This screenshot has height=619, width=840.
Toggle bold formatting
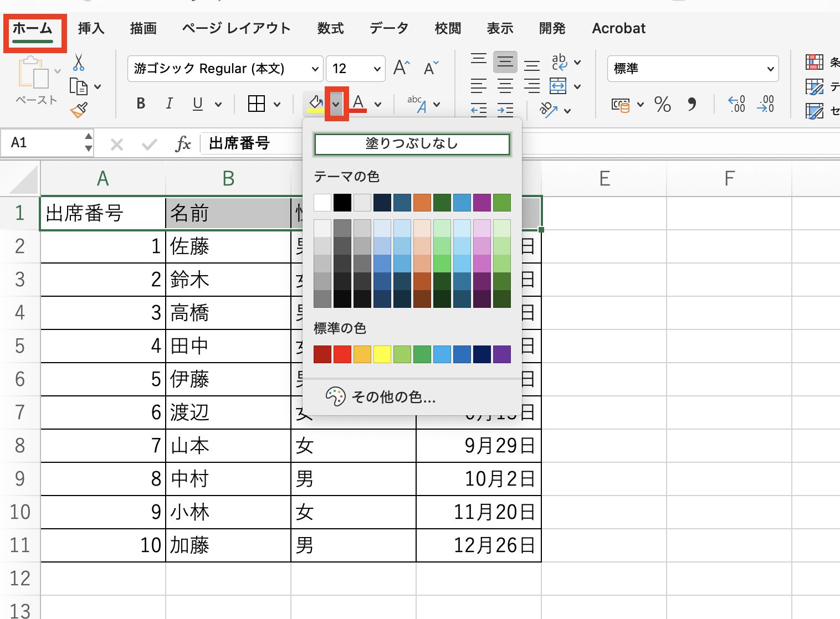[x=141, y=104]
